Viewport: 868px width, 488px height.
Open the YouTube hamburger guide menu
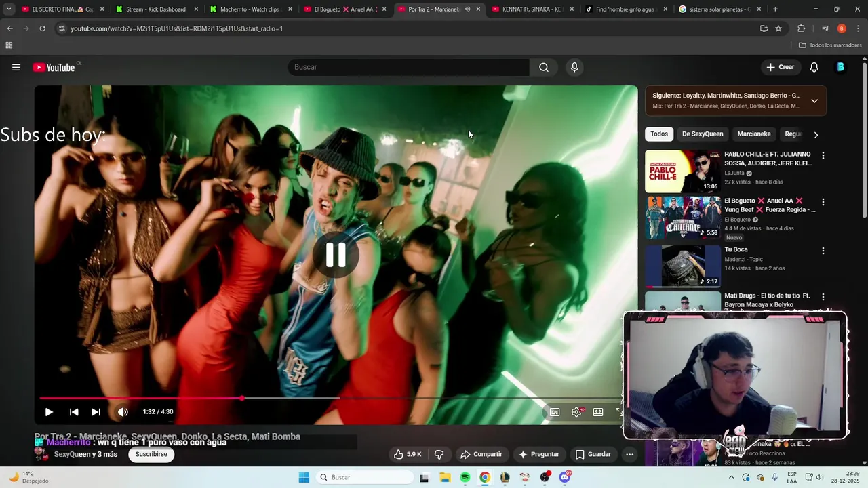[x=16, y=67]
